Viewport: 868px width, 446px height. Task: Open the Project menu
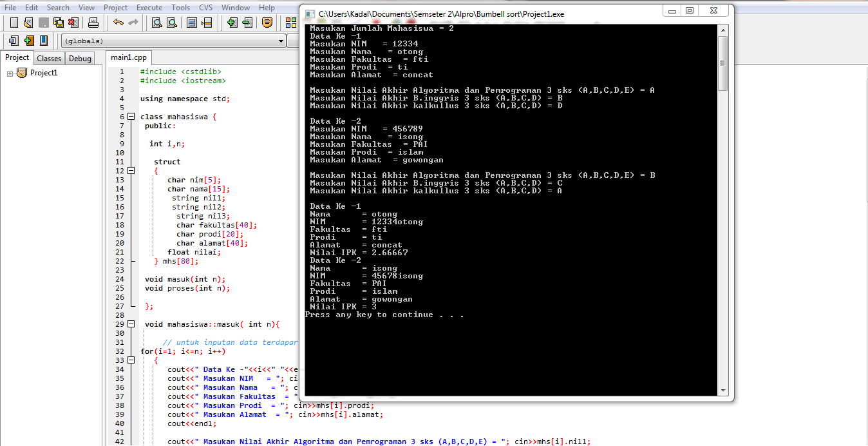pyautogui.click(x=116, y=8)
